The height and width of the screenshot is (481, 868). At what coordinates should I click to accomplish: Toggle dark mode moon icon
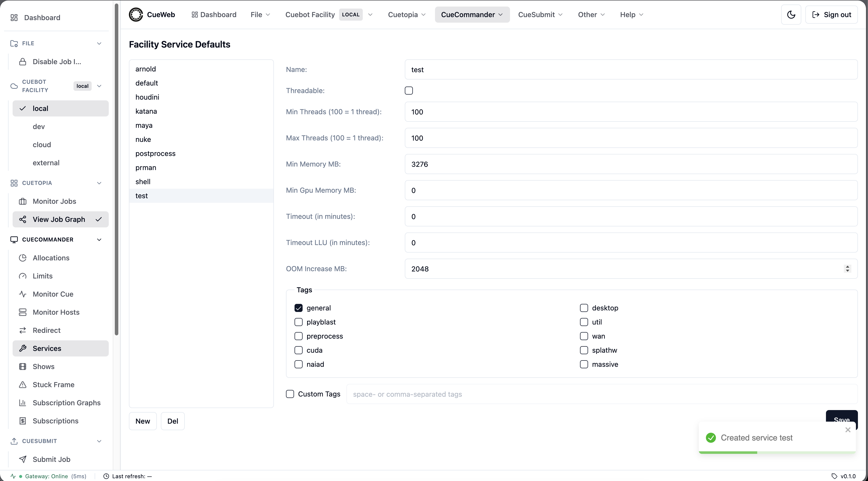[791, 15]
